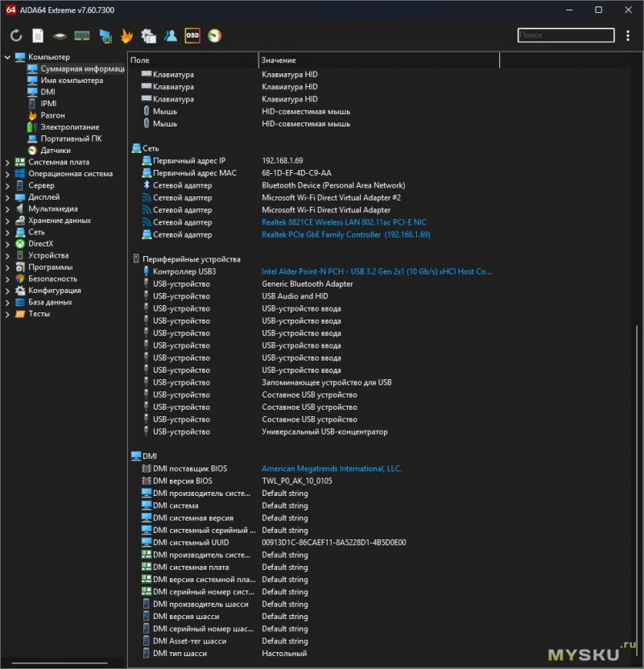Click the Конфигурация gear icon
The height and width of the screenshot is (669, 644).
tap(20, 290)
